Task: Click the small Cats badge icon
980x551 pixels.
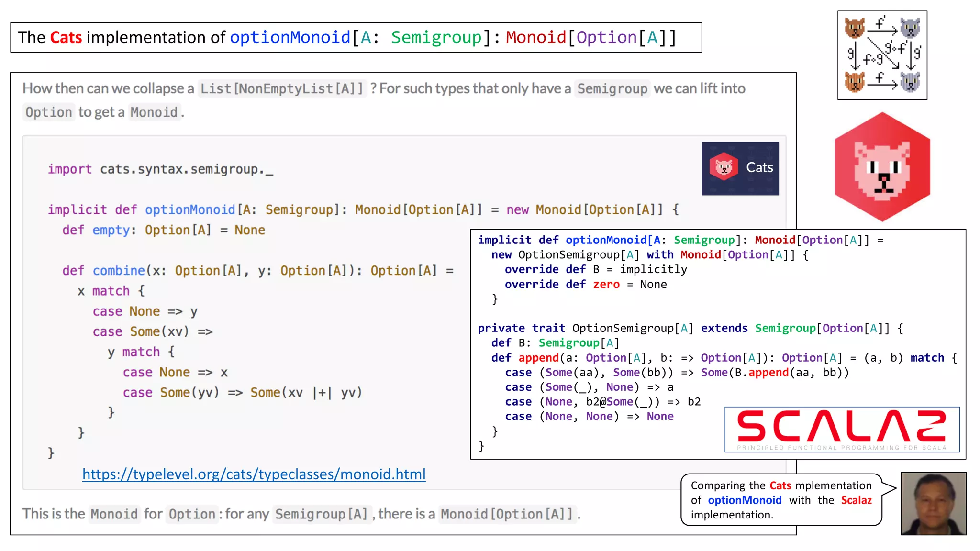Action: click(740, 168)
